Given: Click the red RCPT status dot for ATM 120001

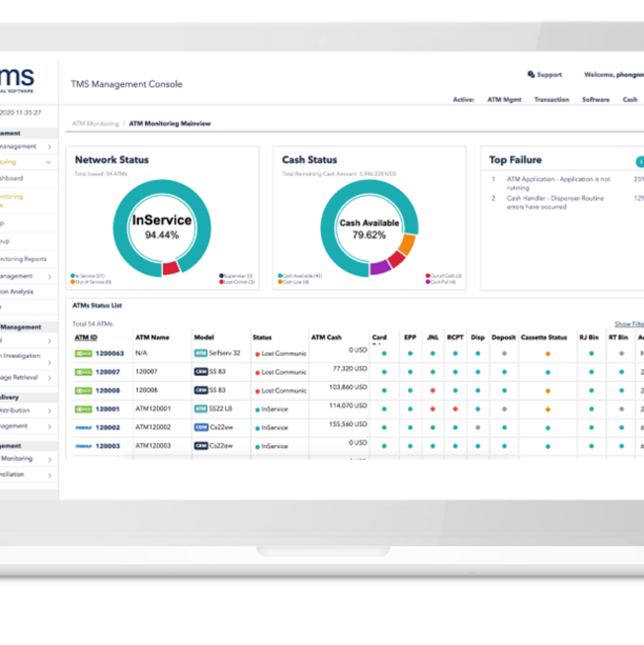Looking at the screenshot, I should pyautogui.click(x=455, y=409).
